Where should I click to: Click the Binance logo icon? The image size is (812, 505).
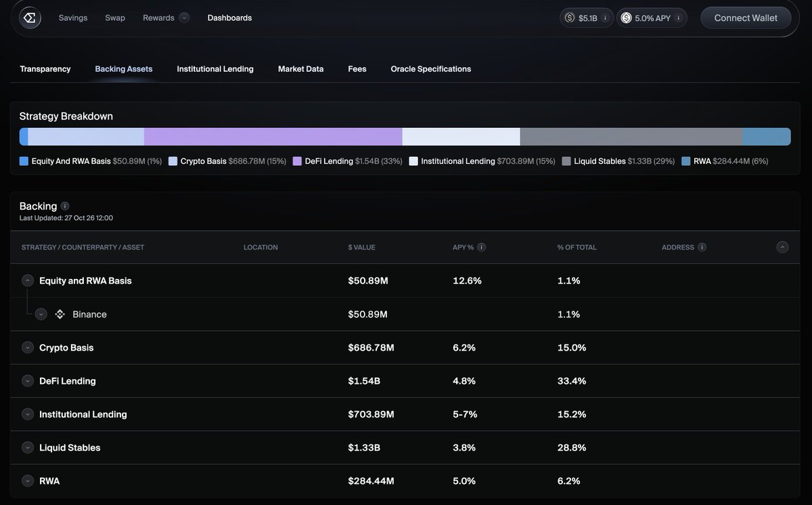click(60, 314)
